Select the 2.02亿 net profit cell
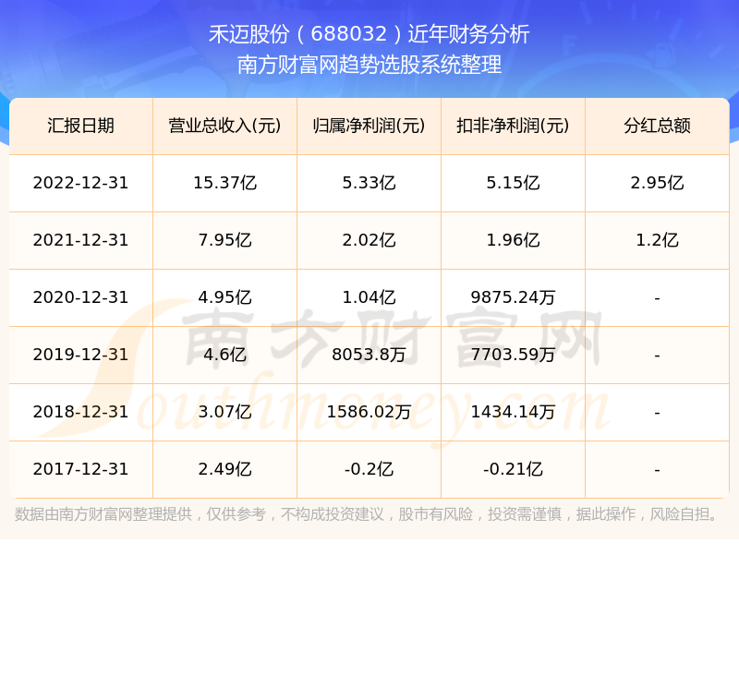 (x=369, y=240)
